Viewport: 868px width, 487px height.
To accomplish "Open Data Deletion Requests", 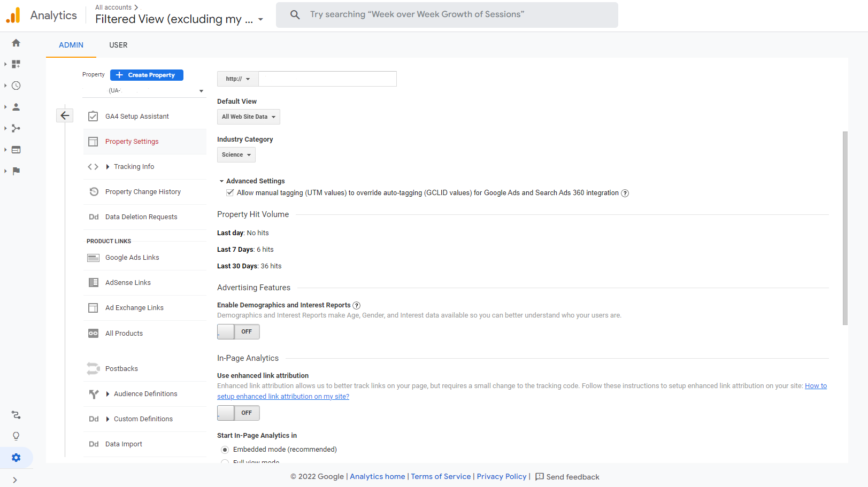I will click(x=141, y=217).
